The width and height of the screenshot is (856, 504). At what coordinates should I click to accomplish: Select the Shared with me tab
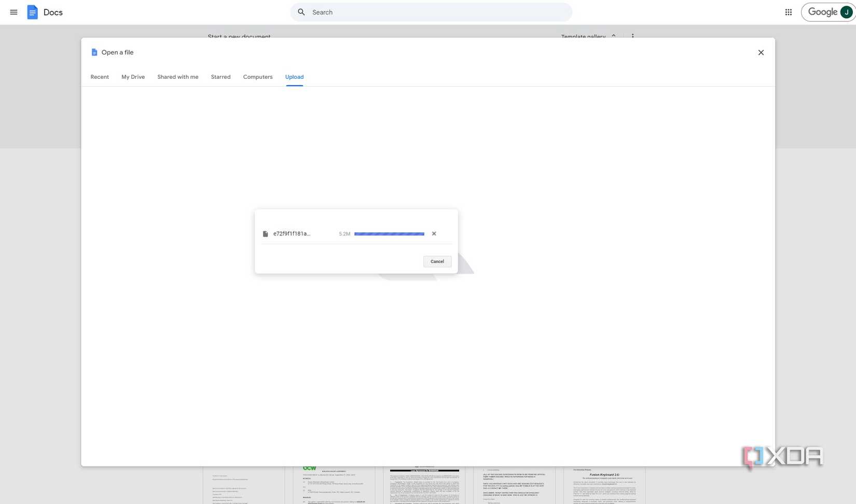177,77
